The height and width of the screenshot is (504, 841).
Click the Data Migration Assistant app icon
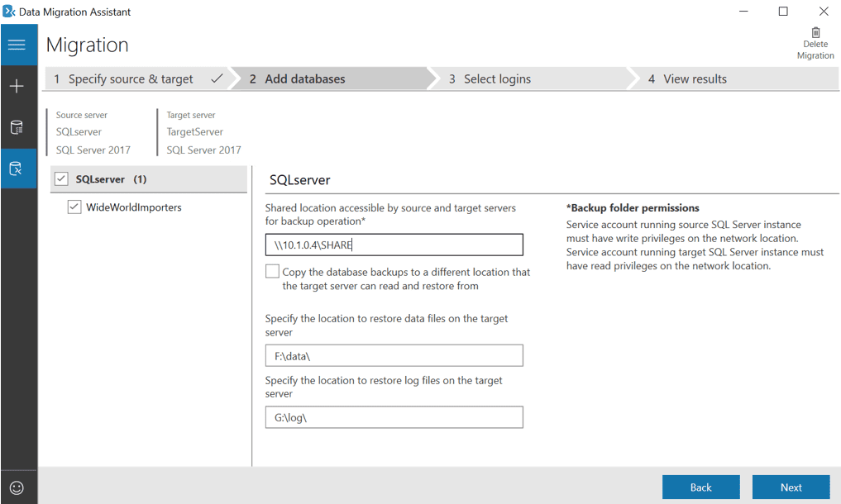8,12
